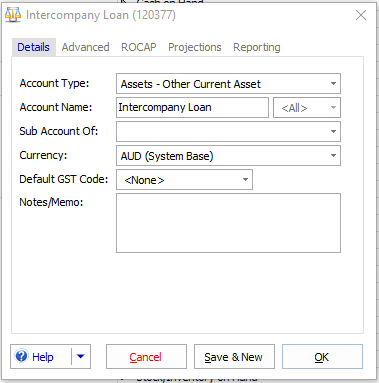Close the Intercompany Loan dialog

click(x=361, y=15)
